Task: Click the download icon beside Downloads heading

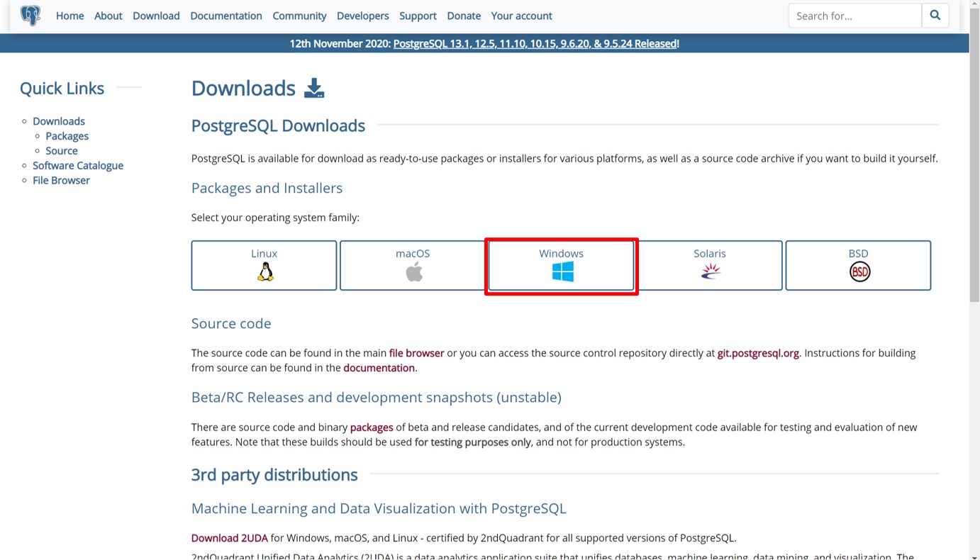Action: tap(314, 89)
